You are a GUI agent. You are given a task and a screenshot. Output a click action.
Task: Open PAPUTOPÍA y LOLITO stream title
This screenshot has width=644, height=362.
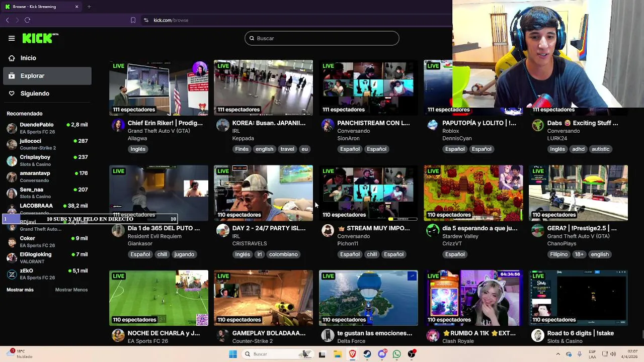479,123
